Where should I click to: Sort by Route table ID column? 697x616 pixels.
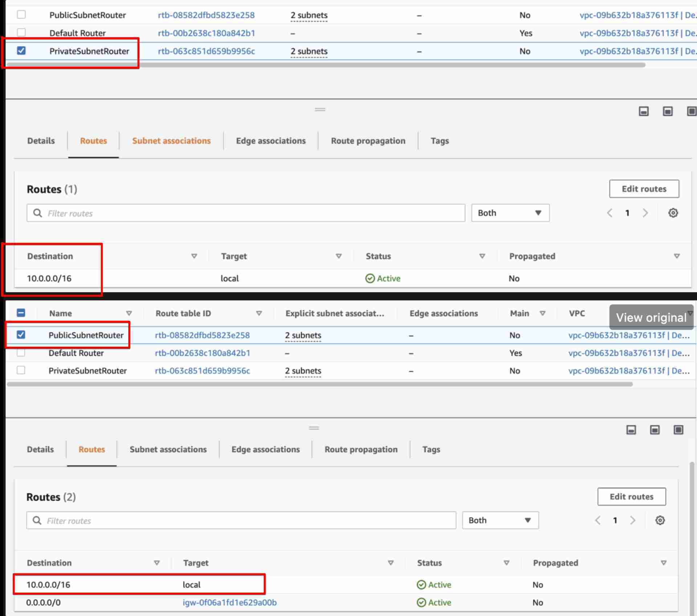tap(259, 313)
